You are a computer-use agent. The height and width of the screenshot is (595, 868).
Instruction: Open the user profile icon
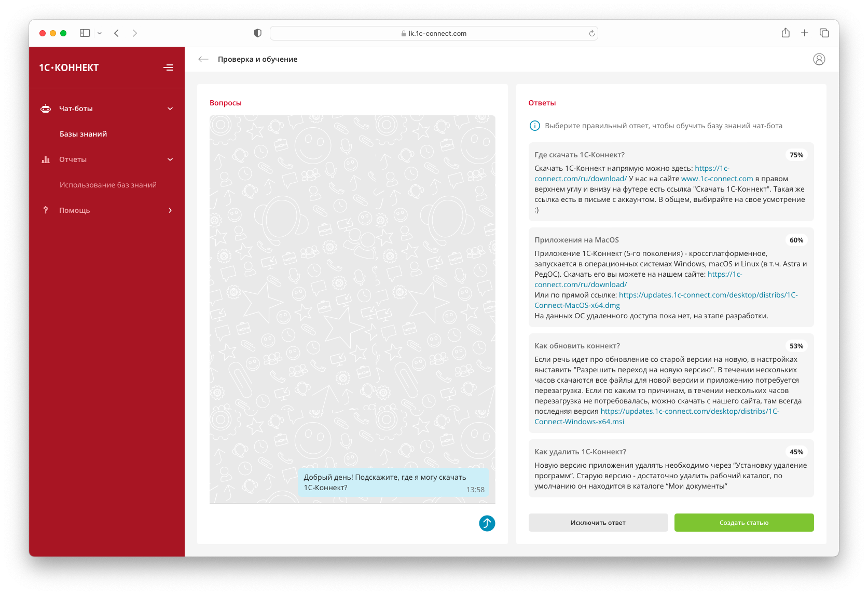pyautogui.click(x=819, y=59)
